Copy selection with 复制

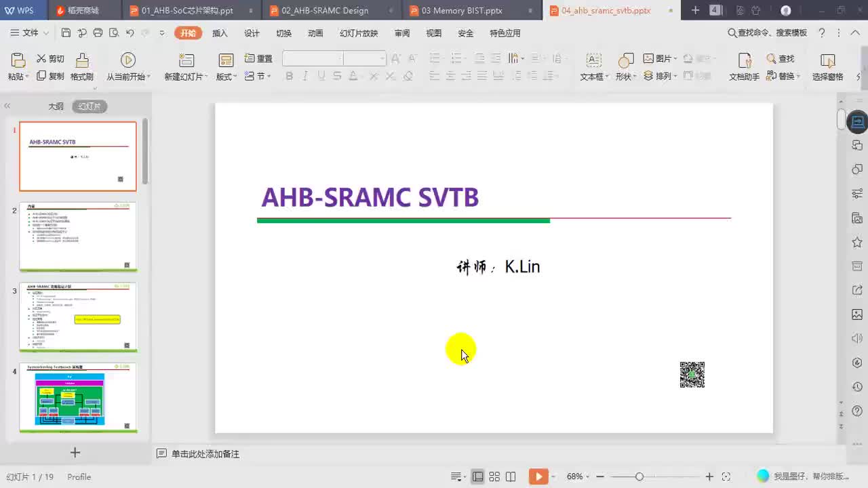click(50, 76)
